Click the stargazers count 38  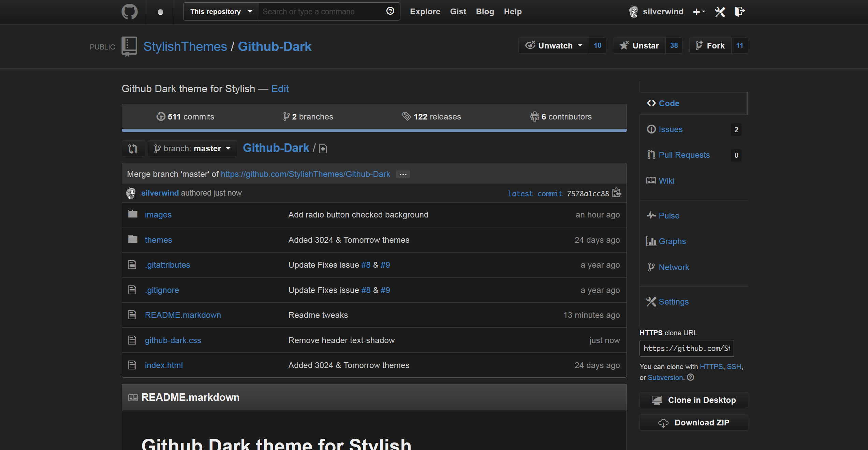pos(674,45)
